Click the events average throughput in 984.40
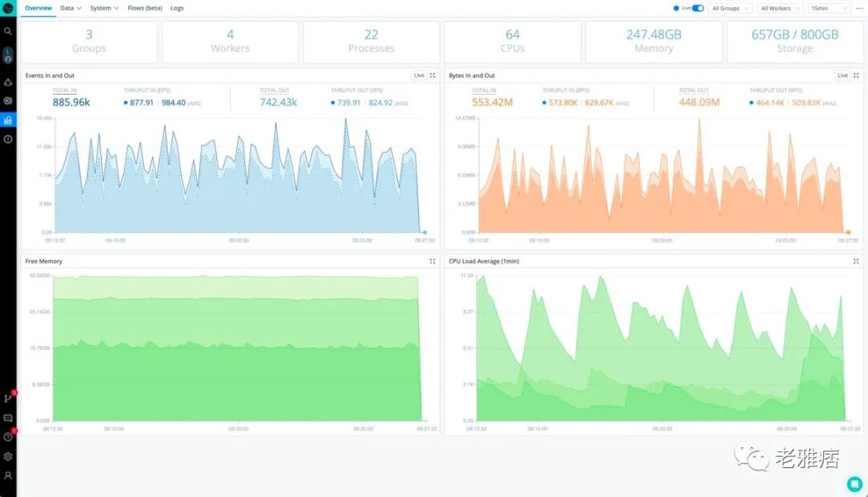 [x=174, y=103]
